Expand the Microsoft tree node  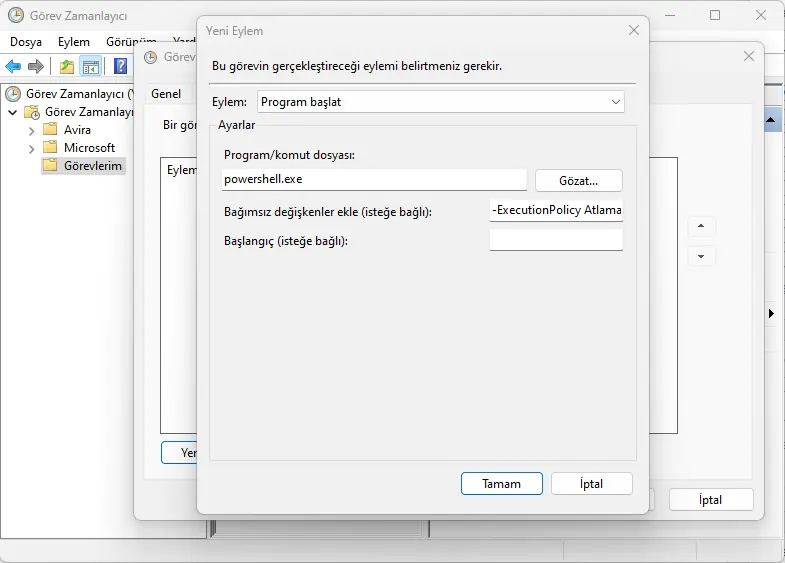point(31,148)
